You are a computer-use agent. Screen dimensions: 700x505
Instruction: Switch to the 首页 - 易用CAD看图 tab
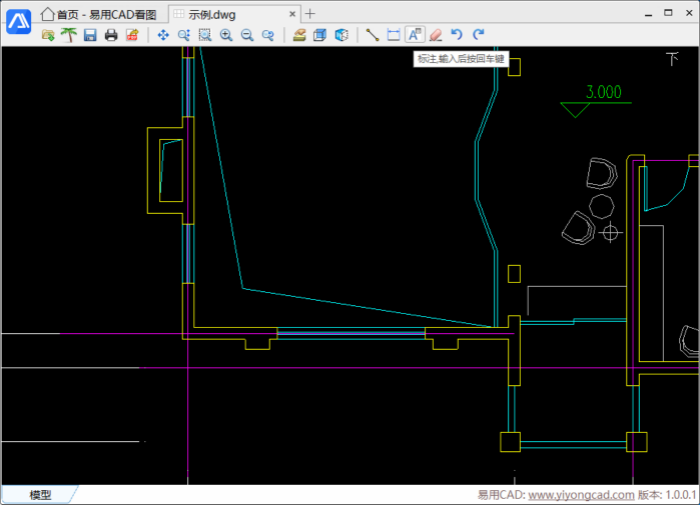tap(99, 15)
